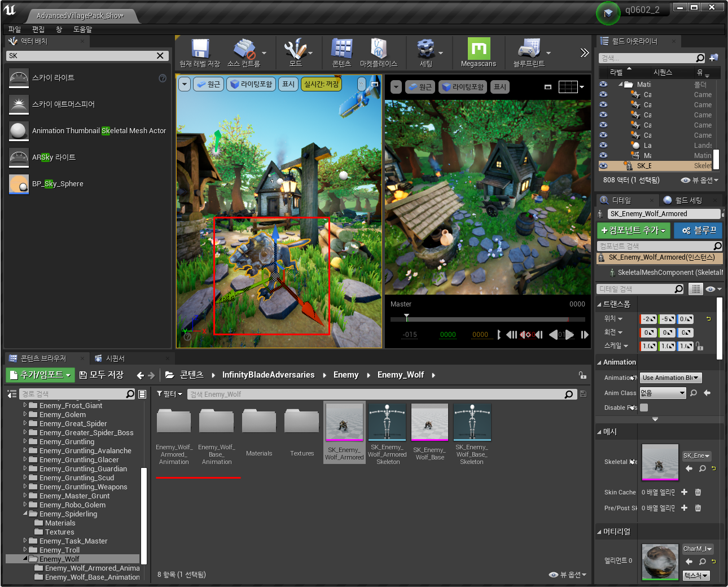Toggle the scale lock ratio
The image size is (728, 587).
click(x=699, y=346)
